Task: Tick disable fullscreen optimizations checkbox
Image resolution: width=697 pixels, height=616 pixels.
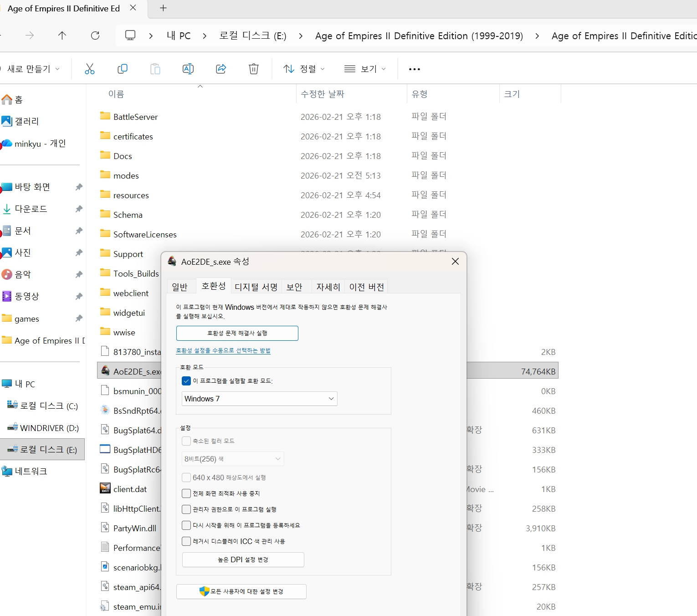Action: click(x=186, y=493)
